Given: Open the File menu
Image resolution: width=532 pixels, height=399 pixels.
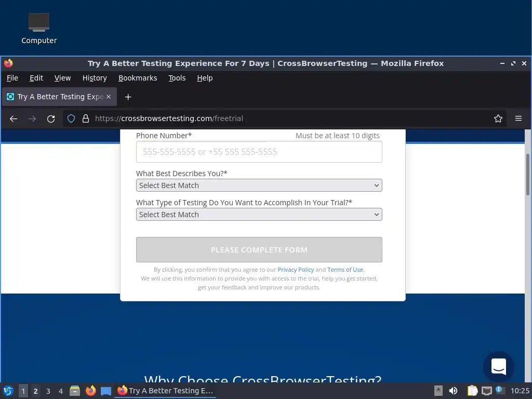Looking at the screenshot, I should [x=12, y=78].
